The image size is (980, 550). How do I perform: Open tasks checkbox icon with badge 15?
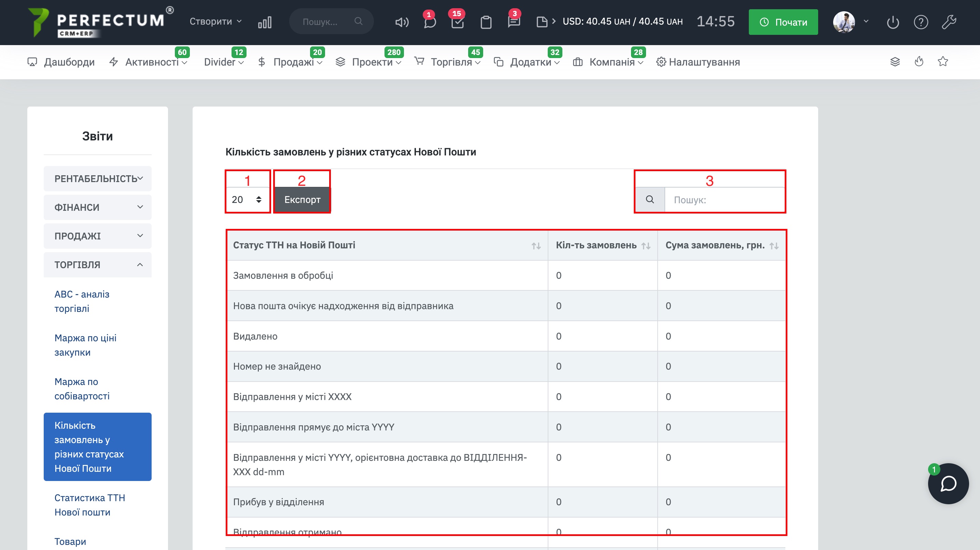(x=457, y=22)
